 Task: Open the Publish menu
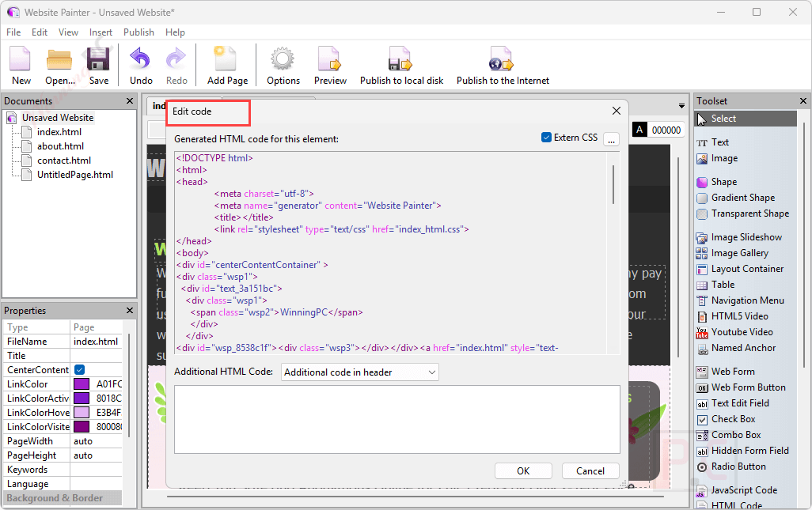coord(138,32)
